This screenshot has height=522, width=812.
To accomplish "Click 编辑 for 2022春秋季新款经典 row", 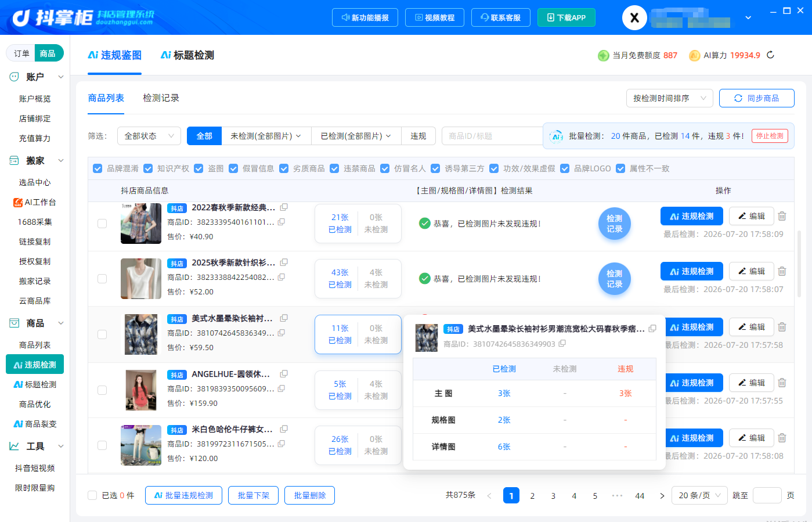I will coord(752,216).
